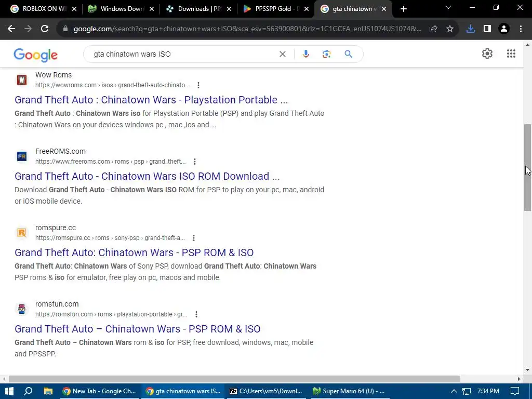
Task: Submit search with magnifier icon
Action: click(x=348, y=54)
